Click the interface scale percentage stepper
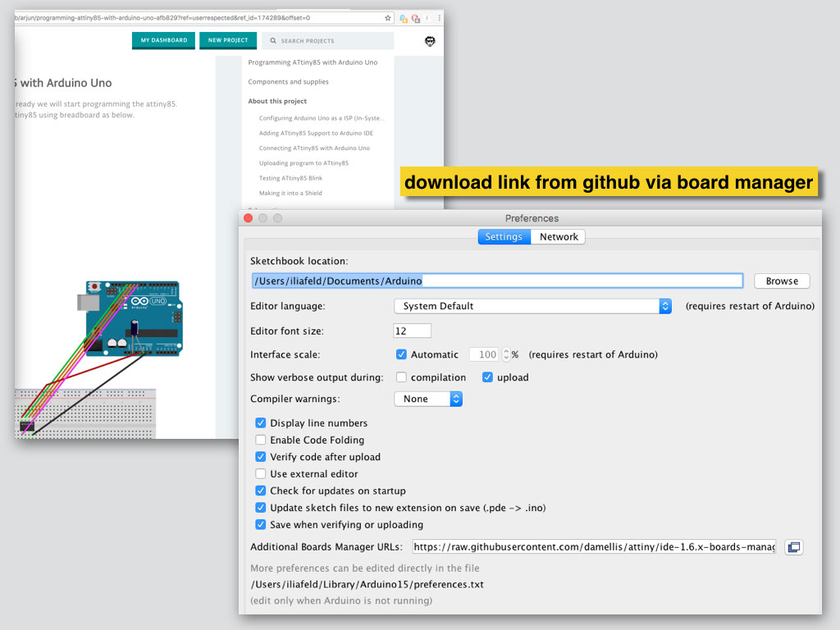The width and height of the screenshot is (840, 630). [x=506, y=354]
